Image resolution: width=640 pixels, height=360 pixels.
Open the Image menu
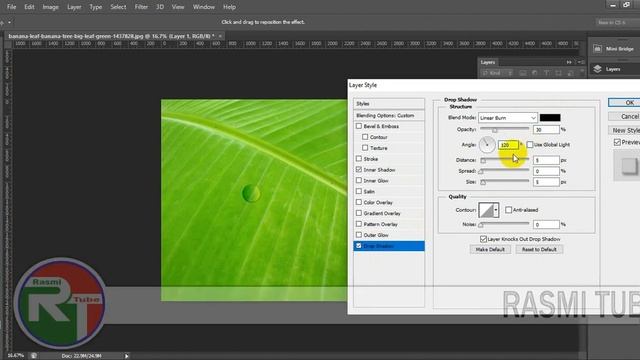coord(51,7)
